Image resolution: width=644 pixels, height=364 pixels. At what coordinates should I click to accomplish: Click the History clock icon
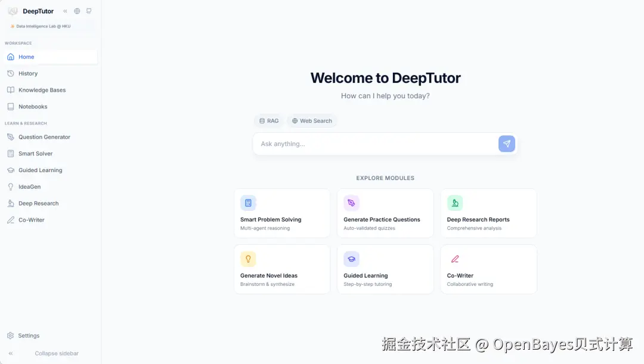(x=11, y=73)
